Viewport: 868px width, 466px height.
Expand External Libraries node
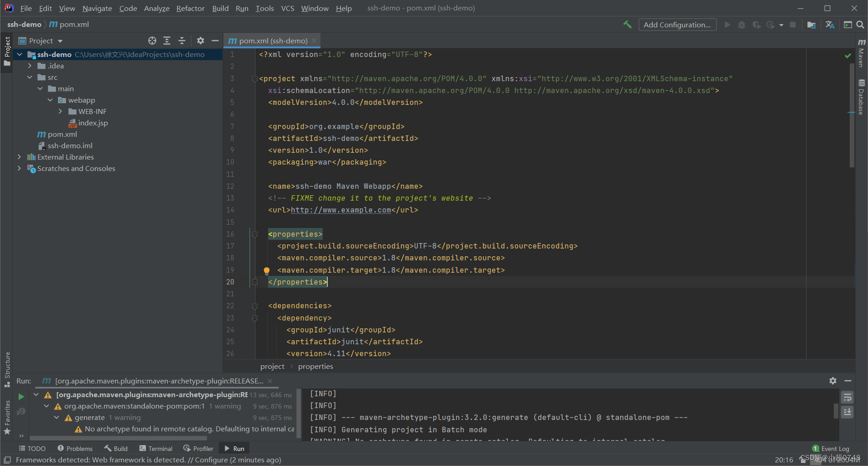pyautogui.click(x=19, y=157)
